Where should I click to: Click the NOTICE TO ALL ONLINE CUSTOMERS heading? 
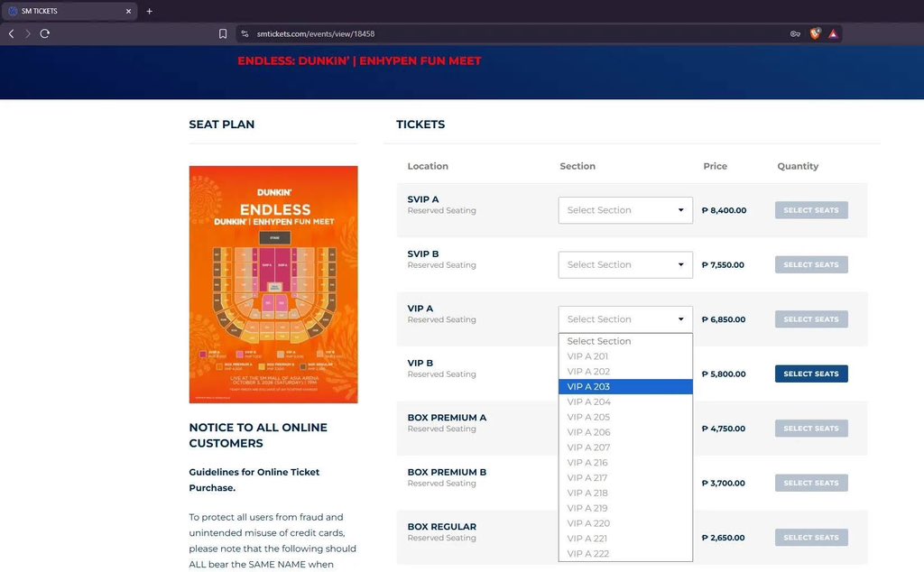click(x=258, y=436)
